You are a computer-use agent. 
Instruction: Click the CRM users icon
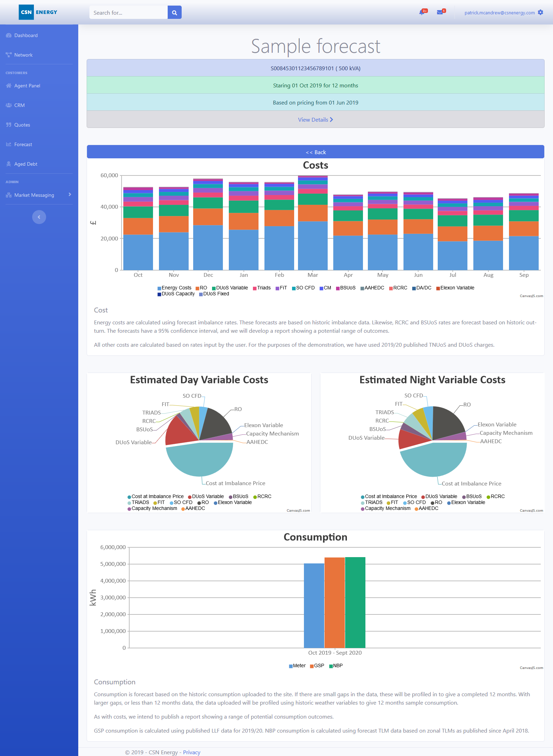tap(9, 105)
